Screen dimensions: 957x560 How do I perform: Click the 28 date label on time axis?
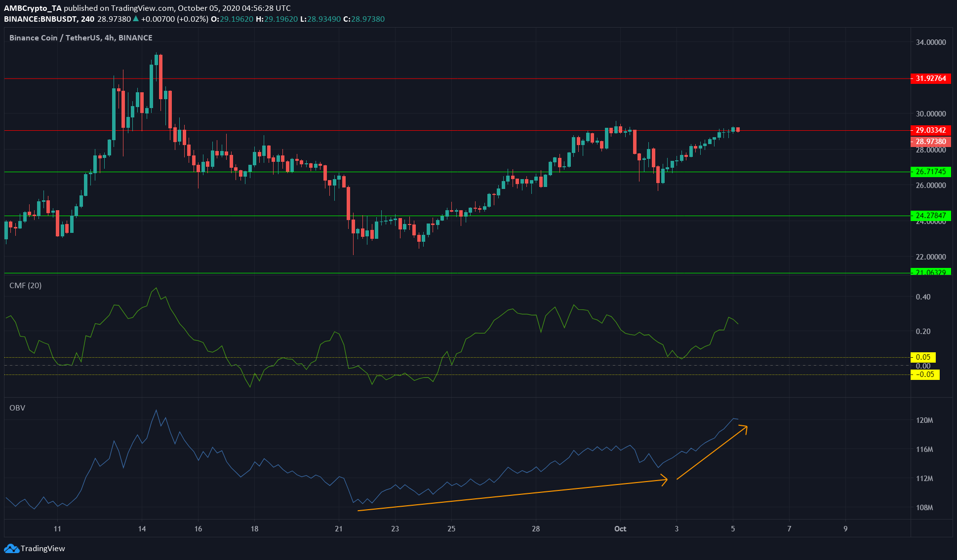click(x=536, y=529)
